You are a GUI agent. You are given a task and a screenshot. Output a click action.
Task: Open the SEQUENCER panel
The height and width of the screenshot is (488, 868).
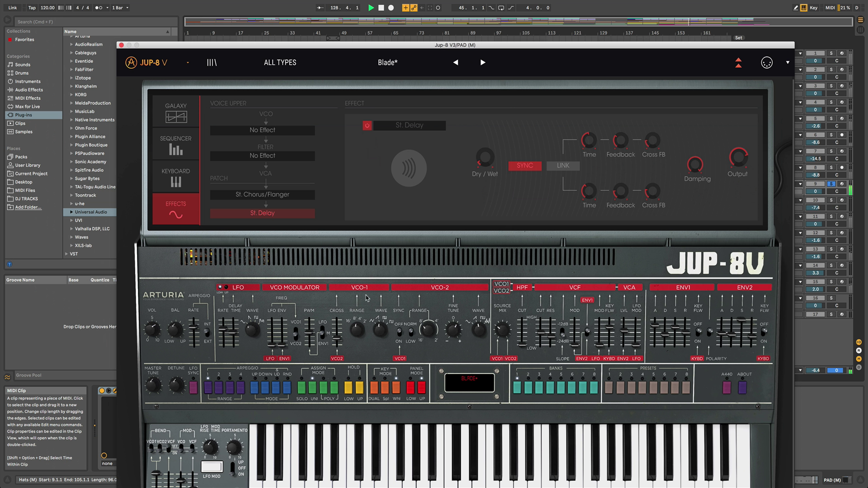click(176, 145)
